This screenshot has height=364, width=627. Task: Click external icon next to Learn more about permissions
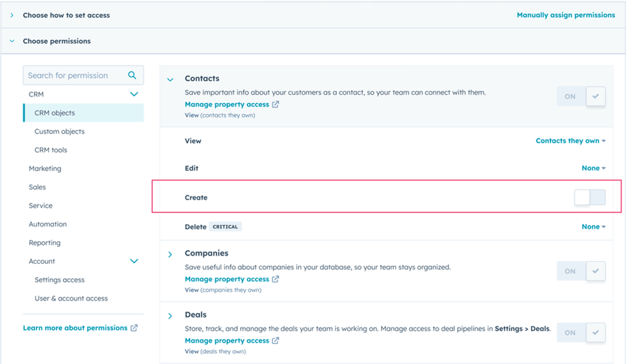134,327
